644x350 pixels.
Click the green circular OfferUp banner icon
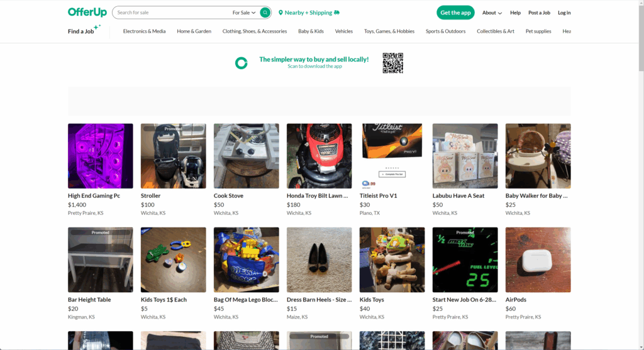(x=241, y=63)
